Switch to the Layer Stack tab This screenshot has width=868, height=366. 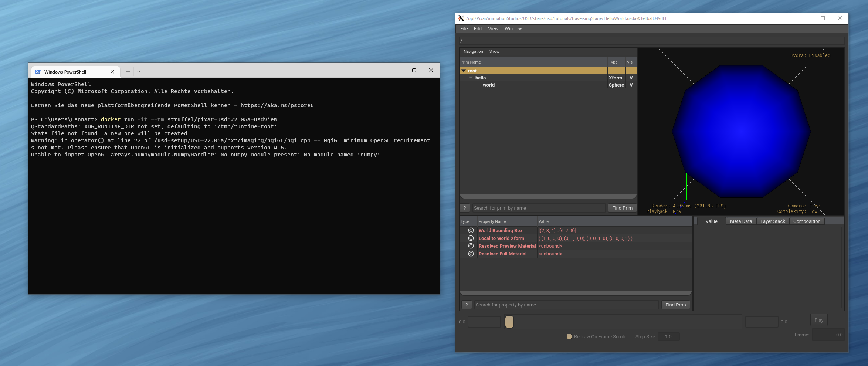point(772,221)
